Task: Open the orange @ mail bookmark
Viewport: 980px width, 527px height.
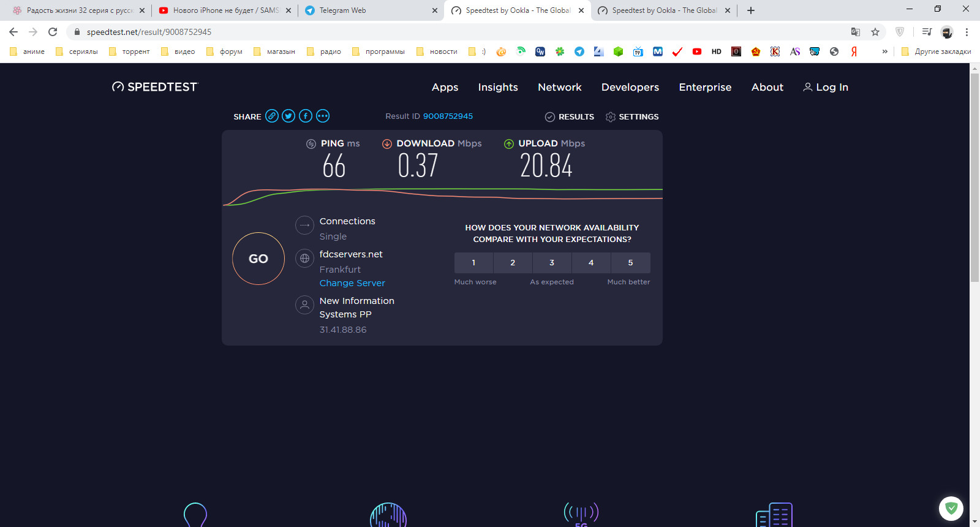Action: [x=501, y=51]
